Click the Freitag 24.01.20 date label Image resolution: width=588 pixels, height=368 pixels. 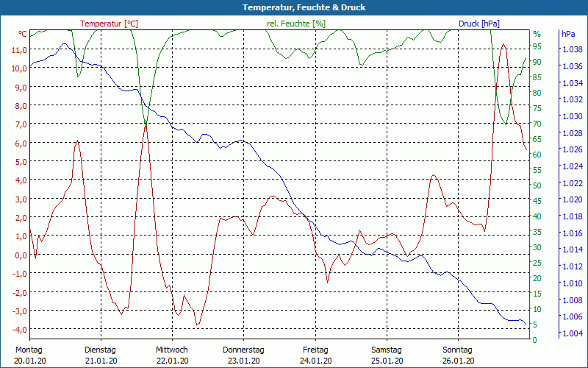(315, 355)
